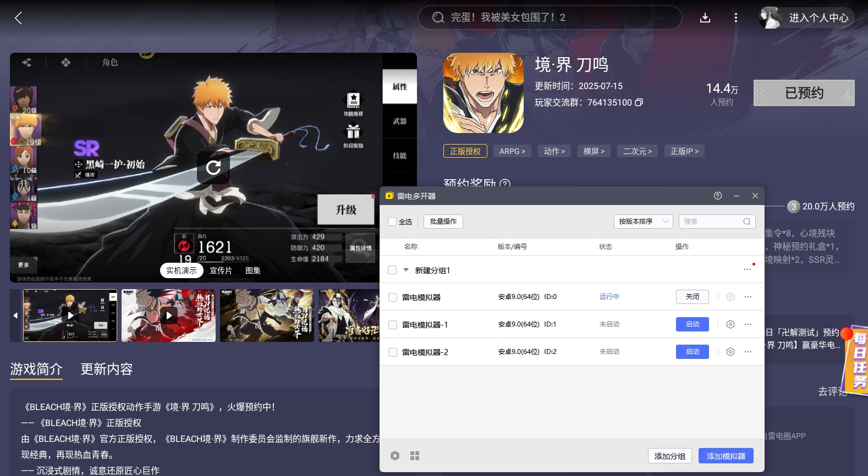The width and height of the screenshot is (868, 476).
Task: Switch to the 宣传片 media tab
Action: click(x=221, y=270)
